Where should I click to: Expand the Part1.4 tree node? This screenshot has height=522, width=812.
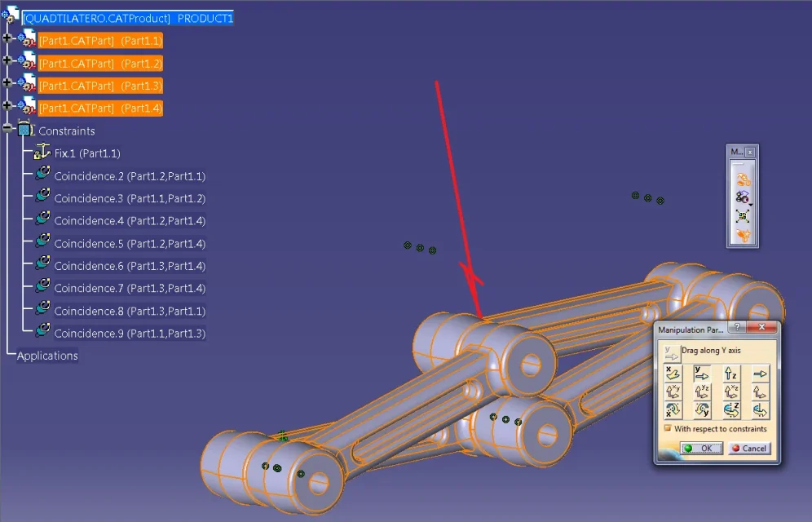pos(7,105)
